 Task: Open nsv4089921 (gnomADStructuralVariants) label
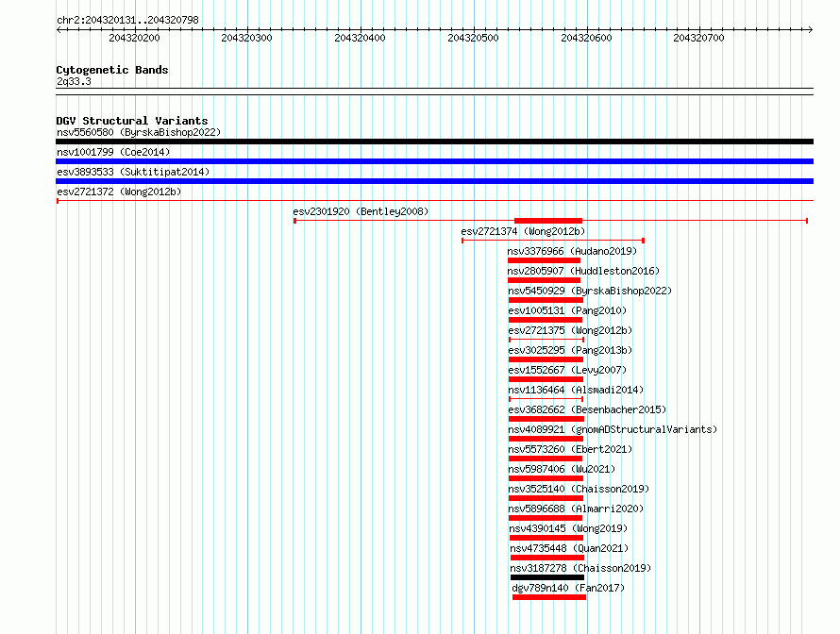click(613, 429)
